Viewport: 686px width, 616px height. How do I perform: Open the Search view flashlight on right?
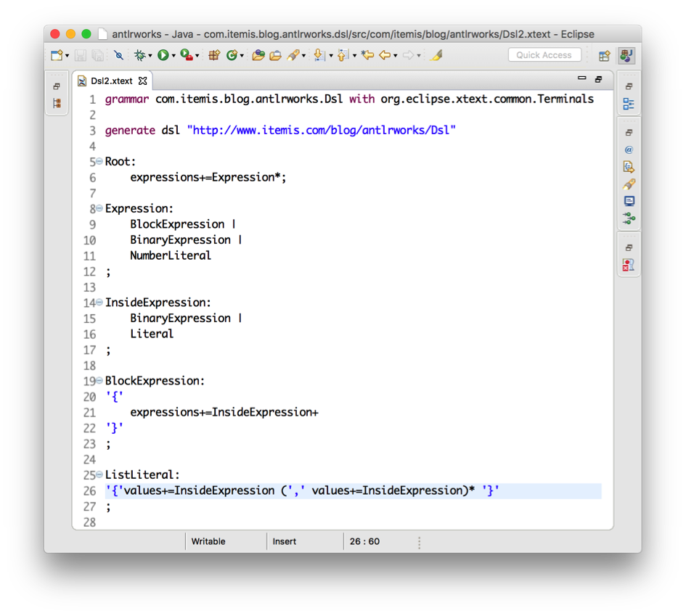pos(629,184)
